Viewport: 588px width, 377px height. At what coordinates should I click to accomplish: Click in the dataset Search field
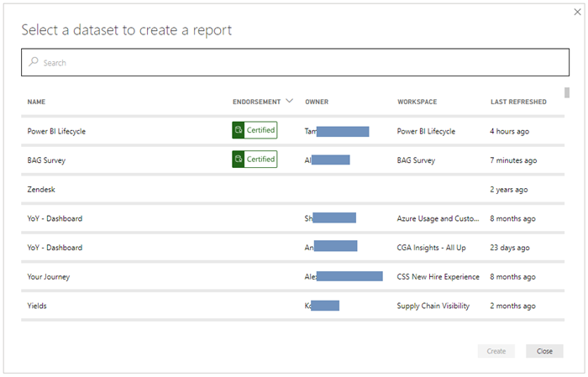(294, 63)
